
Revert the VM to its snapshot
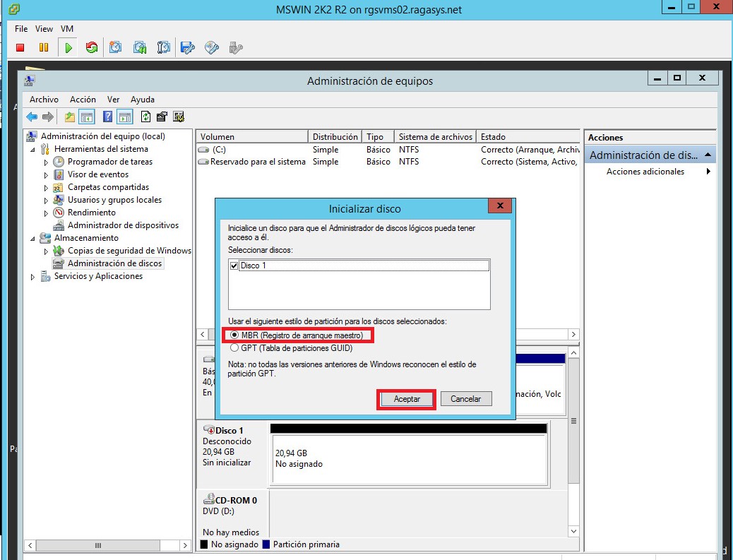pos(138,47)
